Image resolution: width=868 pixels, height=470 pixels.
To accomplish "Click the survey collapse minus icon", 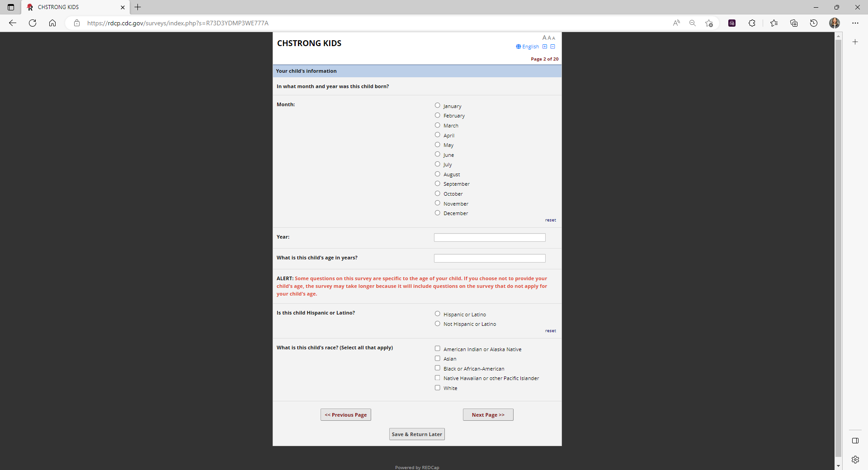I will pyautogui.click(x=552, y=47).
